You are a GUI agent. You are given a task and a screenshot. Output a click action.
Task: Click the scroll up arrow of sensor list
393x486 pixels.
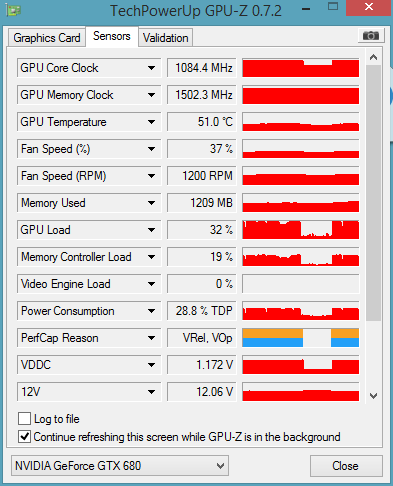tap(373, 57)
